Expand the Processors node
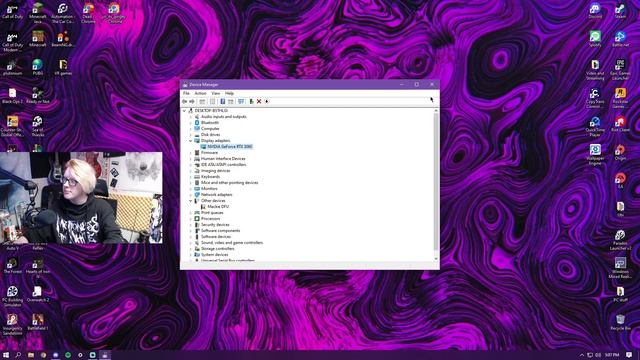Screen dimensions: 640x360 [190, 219]
